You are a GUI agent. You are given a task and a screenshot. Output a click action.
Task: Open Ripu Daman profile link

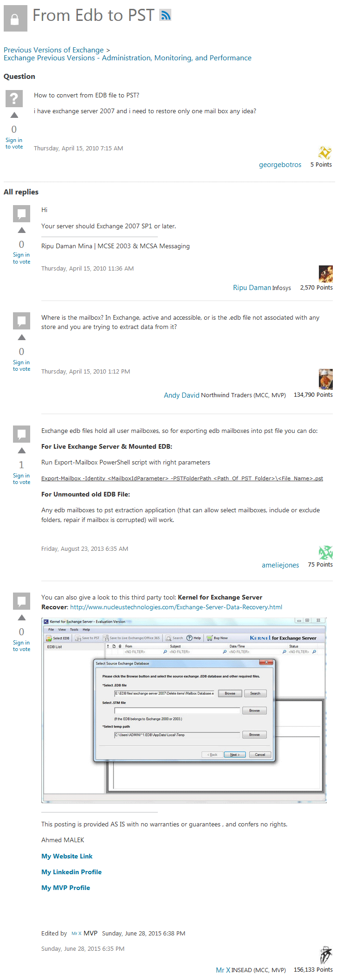[252, 288]
